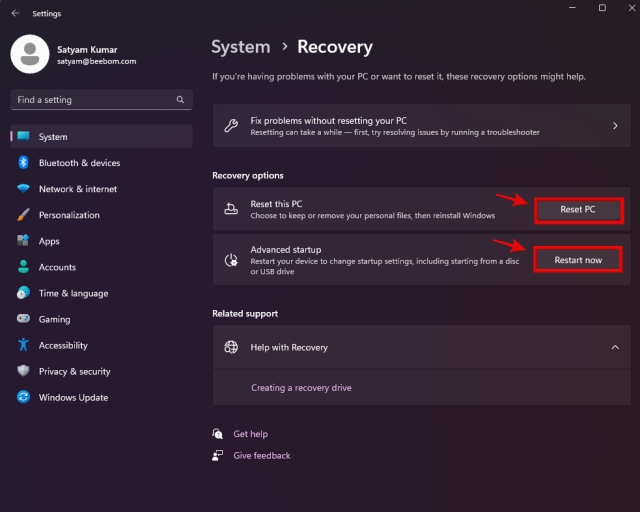Viewport: 640px width, 512px height.
Task: Click the Advanced startup power icon
Action: click(231, 260)
